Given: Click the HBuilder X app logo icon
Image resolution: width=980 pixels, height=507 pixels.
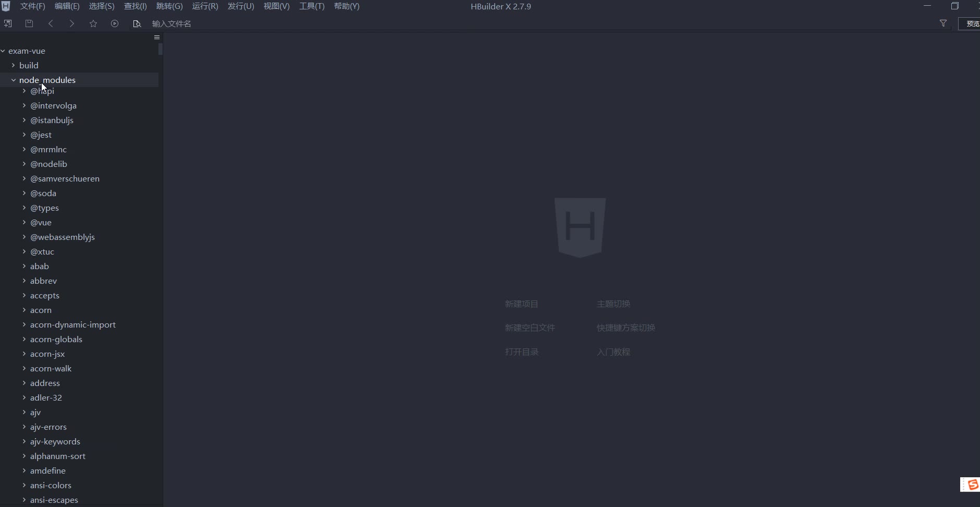Looking at the screenshot, I should coord(6,6).
